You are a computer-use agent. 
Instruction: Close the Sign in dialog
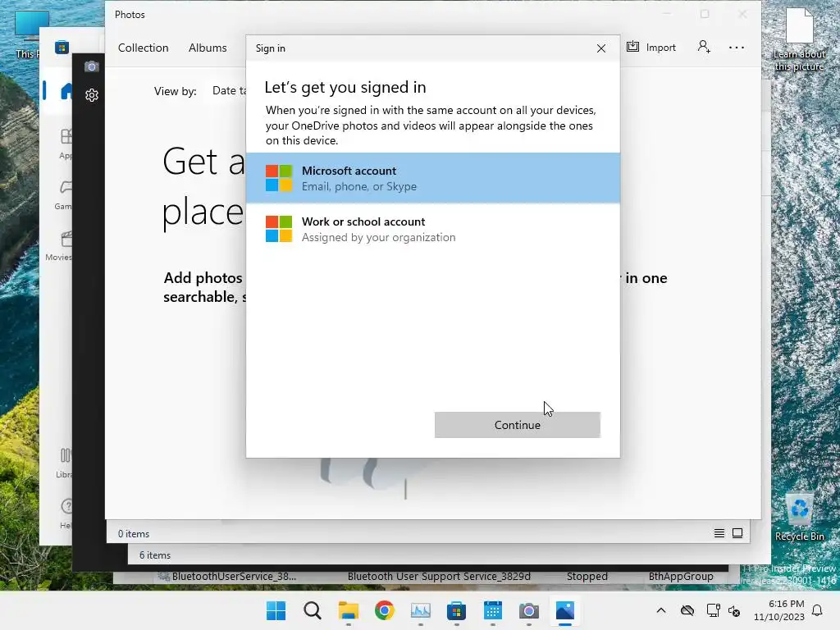click(x=601, y=48)
